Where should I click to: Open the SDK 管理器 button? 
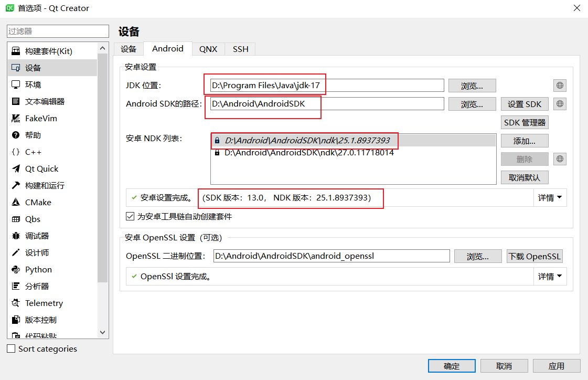[x=525, y=122]
